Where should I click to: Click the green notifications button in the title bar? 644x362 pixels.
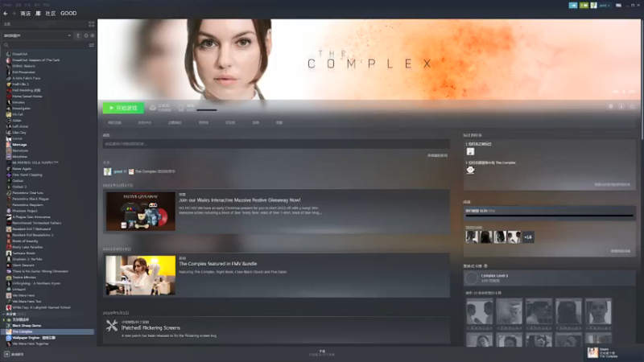584,6
